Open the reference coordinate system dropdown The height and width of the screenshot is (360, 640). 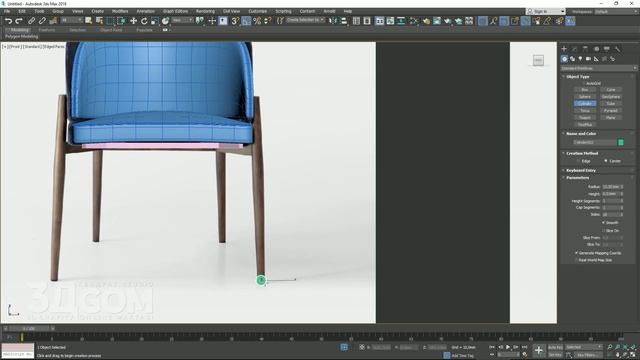[x=182, y=20]
